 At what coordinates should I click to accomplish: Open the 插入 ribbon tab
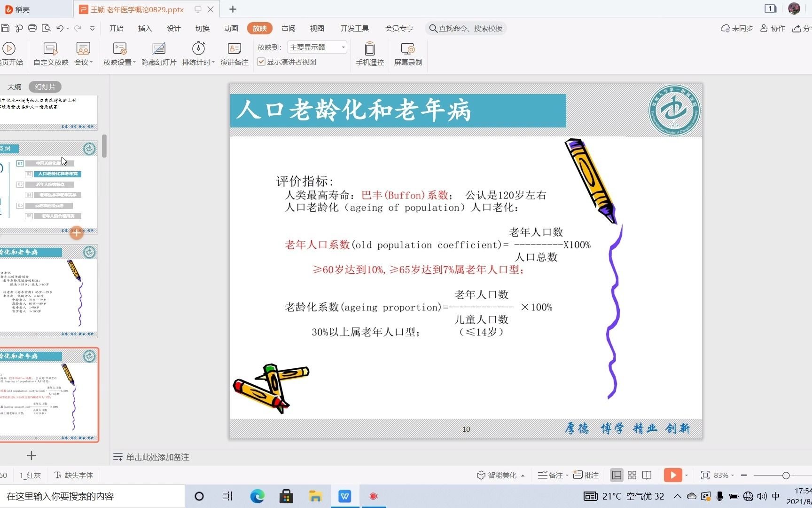click(x=145, y=28)
